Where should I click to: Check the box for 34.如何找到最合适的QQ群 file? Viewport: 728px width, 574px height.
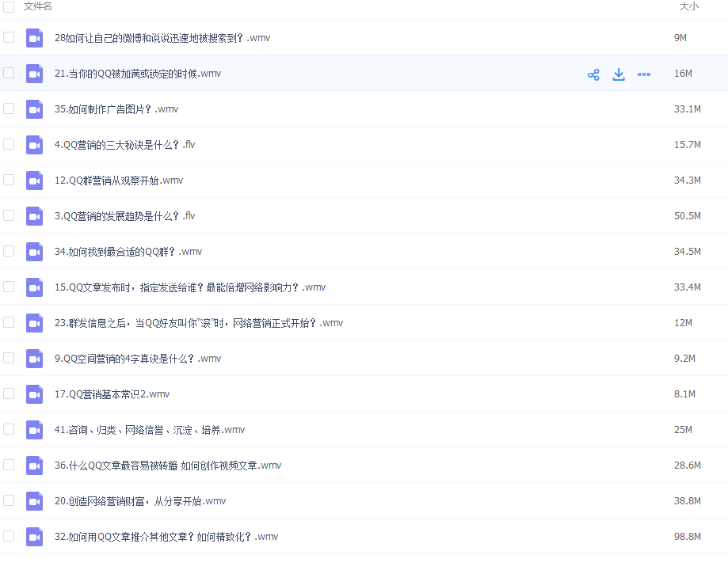coord(9,251)
